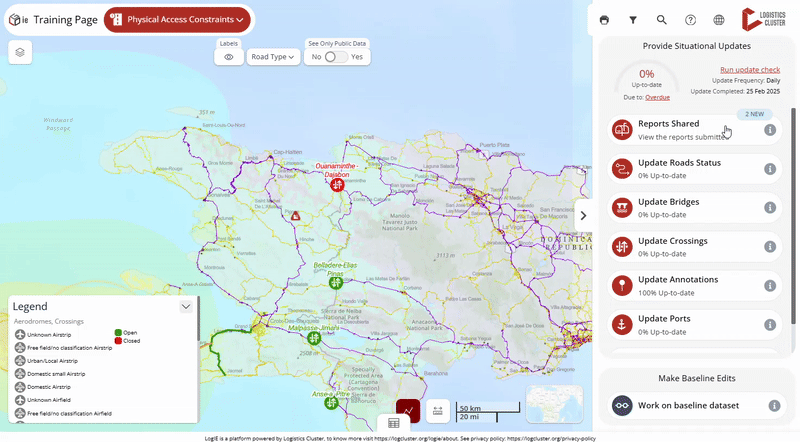Click the Update Roads Status route icon

[622, 169]
